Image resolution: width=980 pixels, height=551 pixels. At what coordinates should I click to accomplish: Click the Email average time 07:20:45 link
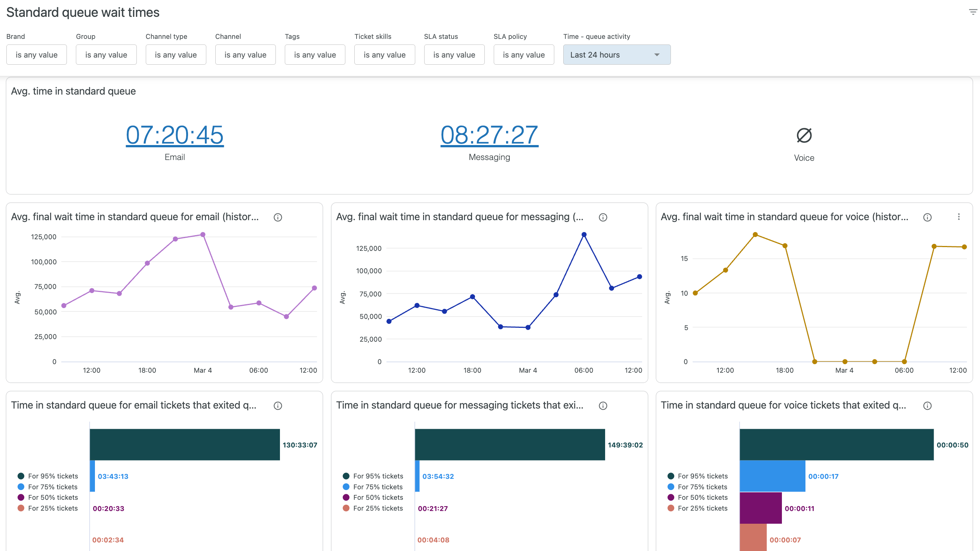pos(175,135)
